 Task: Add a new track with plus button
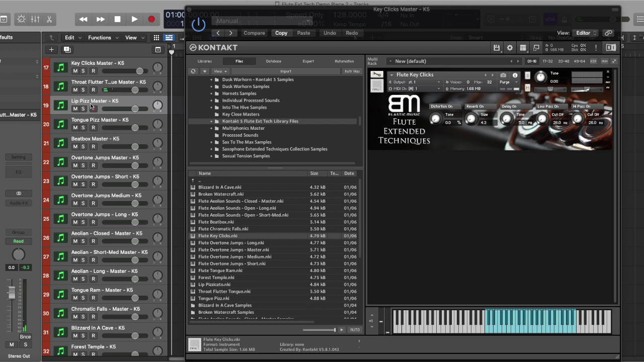(x=51, y=49)
